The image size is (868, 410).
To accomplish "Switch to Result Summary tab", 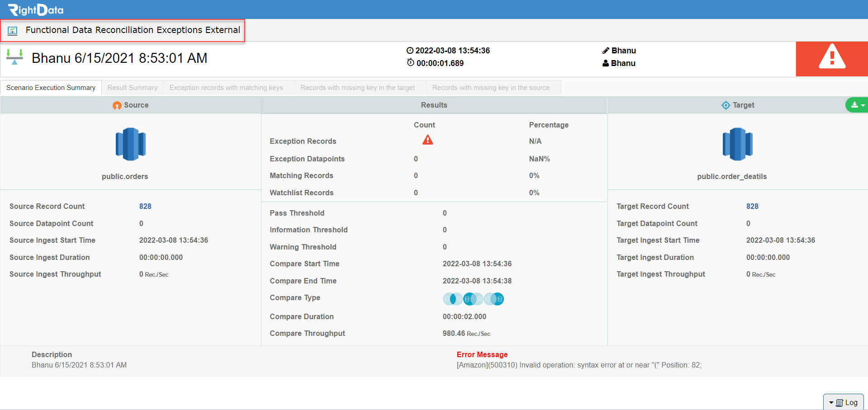I will (133, 88).
